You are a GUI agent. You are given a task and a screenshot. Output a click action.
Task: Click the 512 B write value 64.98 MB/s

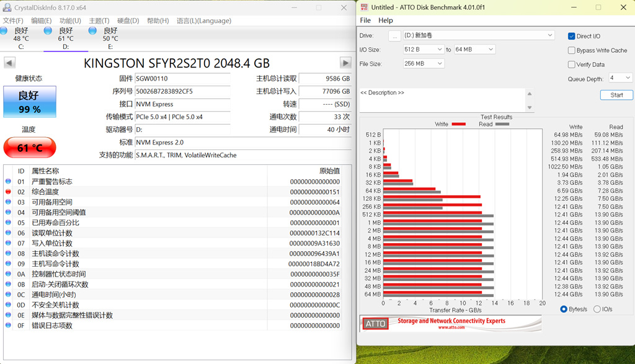tap(568, 135)
